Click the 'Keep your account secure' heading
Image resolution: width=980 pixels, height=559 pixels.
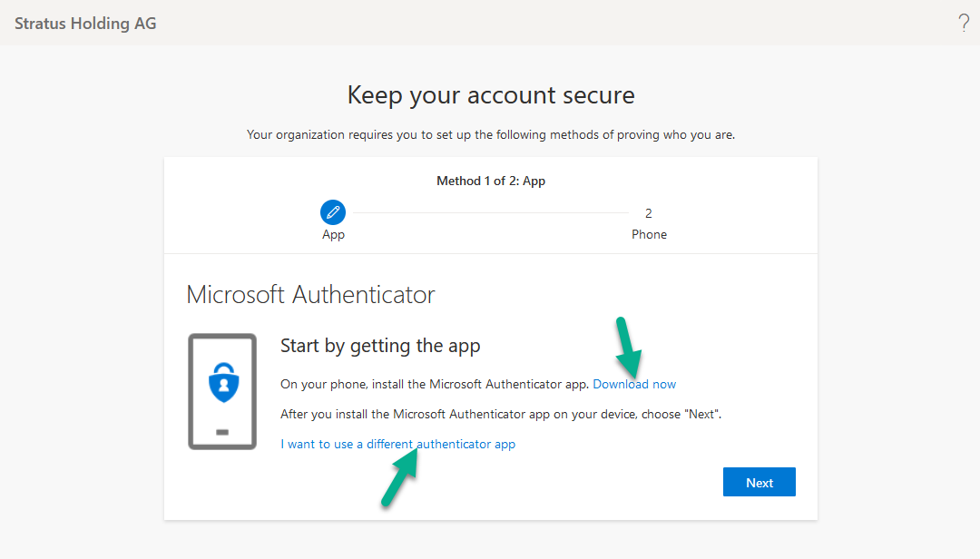point(491,95)
